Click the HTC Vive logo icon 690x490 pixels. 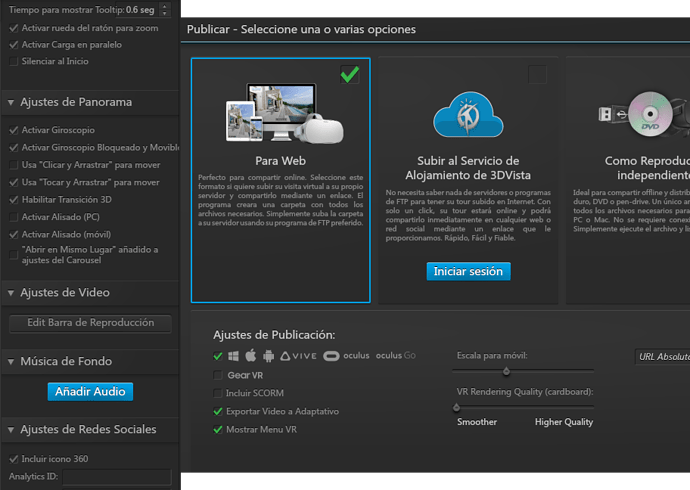pyautogui.click(x=298, y=356)
